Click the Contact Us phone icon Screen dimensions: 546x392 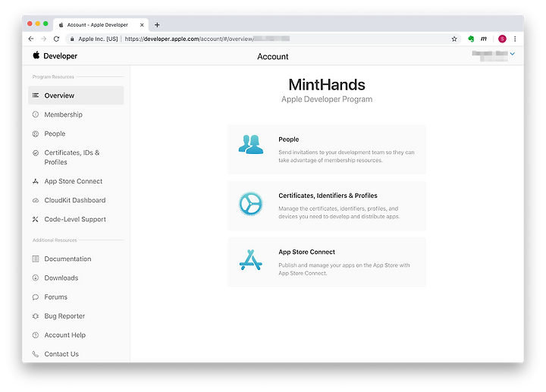36,354
